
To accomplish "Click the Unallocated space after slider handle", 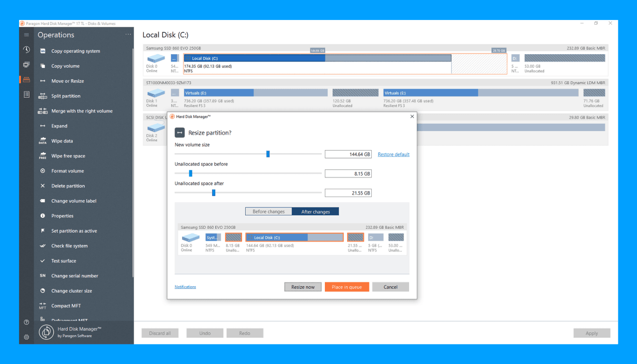I will pos(213,192).
